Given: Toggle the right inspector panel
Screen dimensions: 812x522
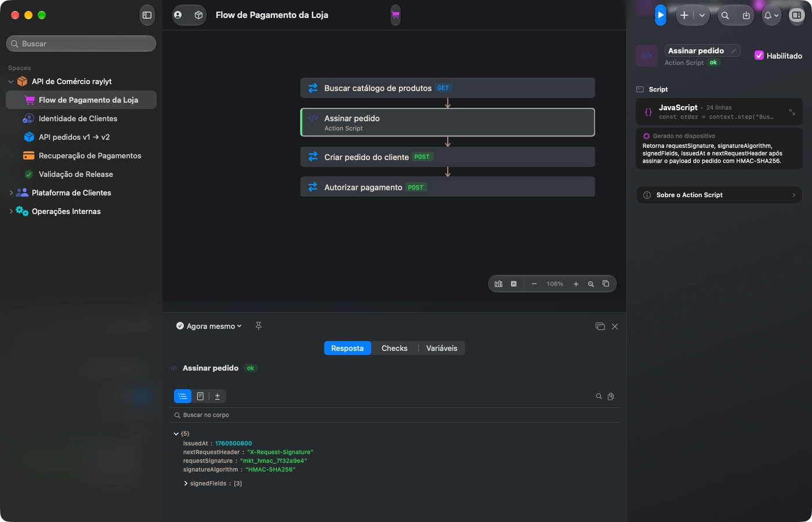Looking at the screenshot, I should (x=797, y=15).
